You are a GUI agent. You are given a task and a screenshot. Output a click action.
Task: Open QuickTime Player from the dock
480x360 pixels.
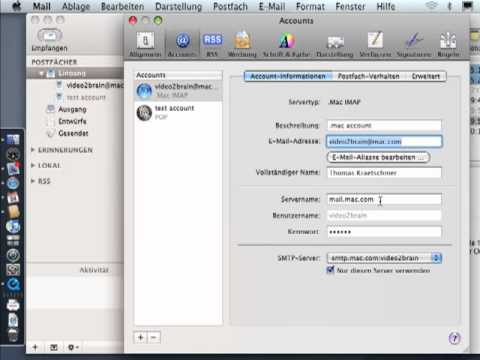click(x=13, y=285)
